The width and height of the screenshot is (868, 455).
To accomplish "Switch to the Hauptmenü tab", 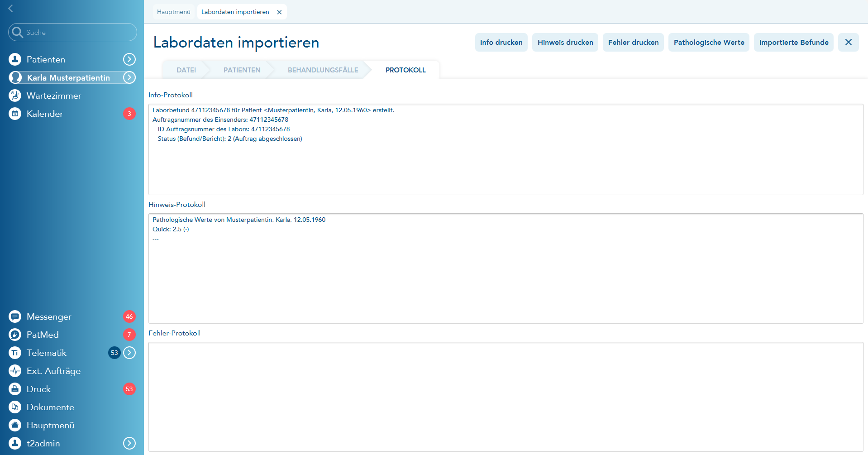I will click(173, 12).
